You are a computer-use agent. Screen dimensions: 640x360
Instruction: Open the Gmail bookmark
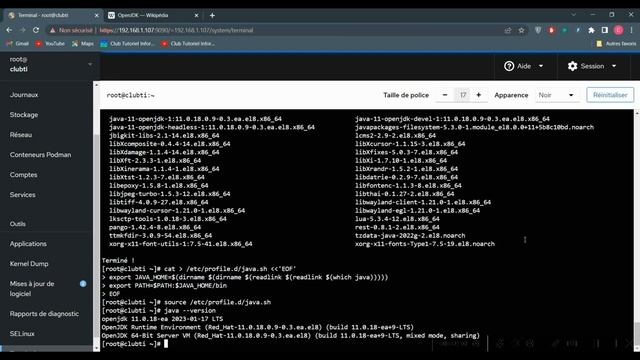[18, 44]
